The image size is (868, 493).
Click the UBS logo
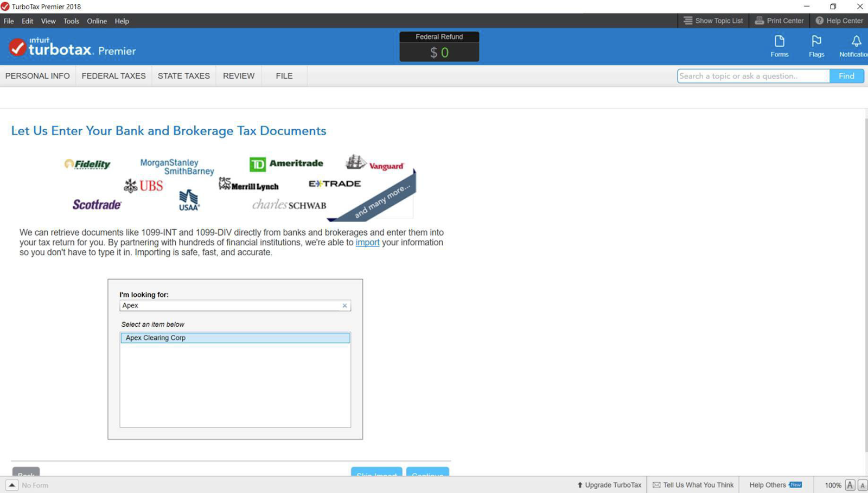pyautogui.click(x=143, y=186)
